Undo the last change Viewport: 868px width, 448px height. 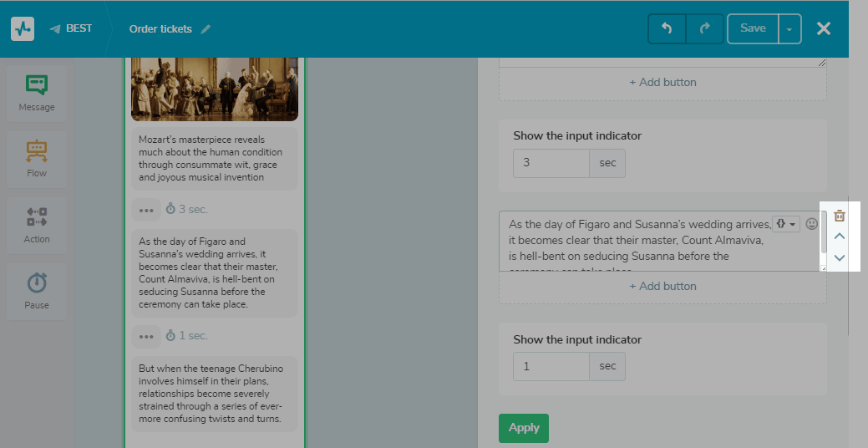tap(667, 28)
